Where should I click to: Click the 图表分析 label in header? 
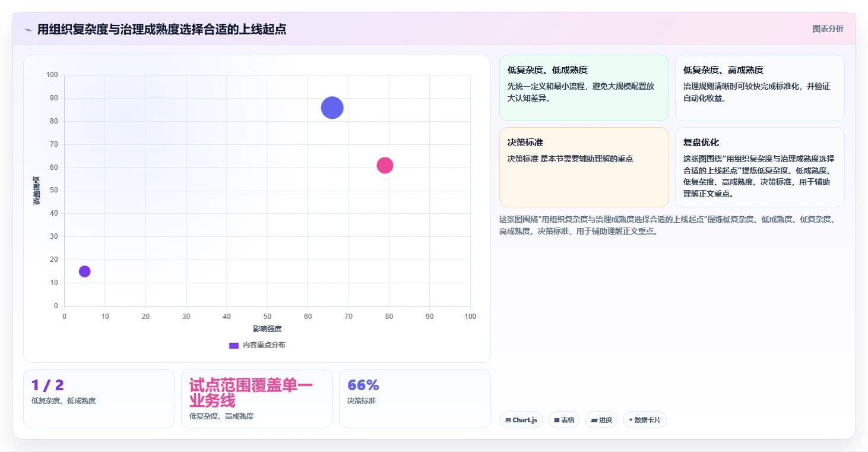pyautogui.click(x=828, y=29)
